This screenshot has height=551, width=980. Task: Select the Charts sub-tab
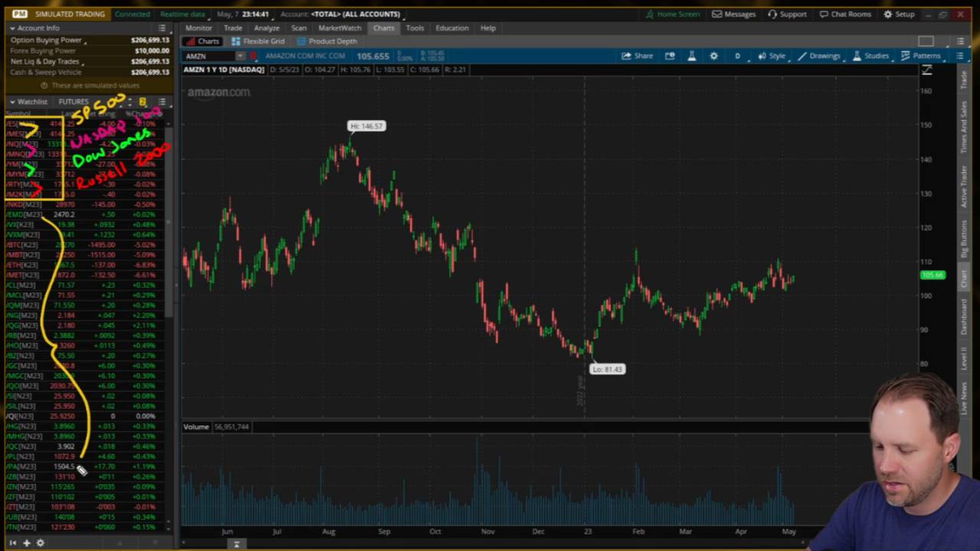click(204, 41)
